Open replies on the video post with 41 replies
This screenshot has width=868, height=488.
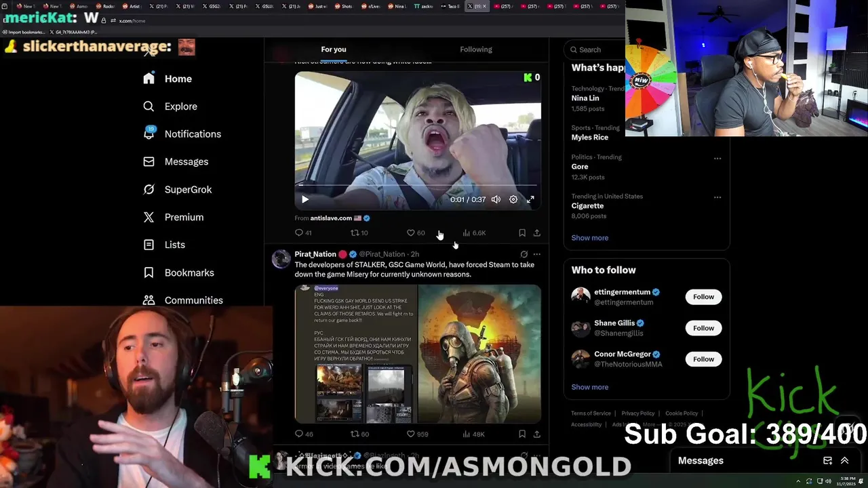click(303, 232)
